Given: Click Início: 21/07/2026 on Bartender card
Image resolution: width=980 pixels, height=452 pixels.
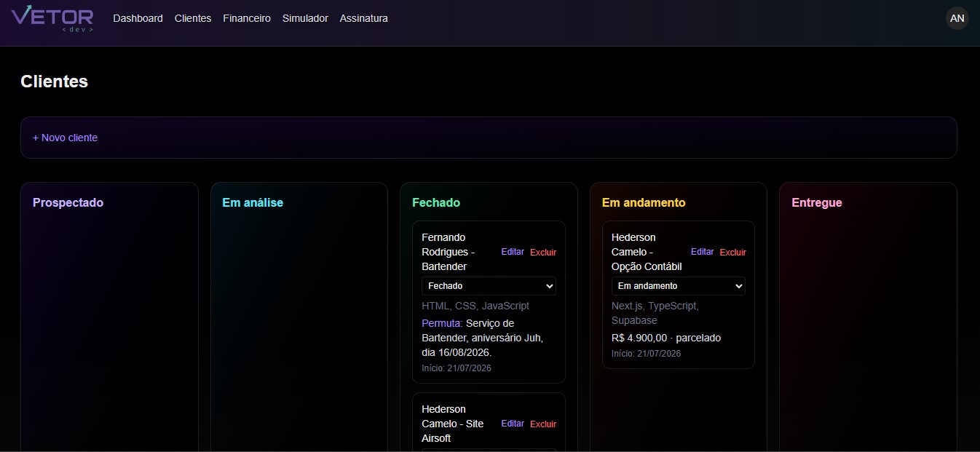Looking at the screenshot, I should pos(457,368).
